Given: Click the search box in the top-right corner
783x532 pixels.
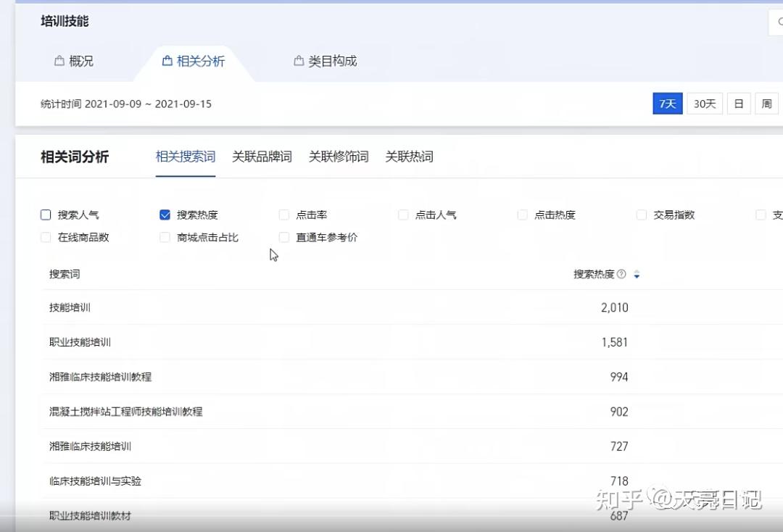Looking at the screenshot, I should pyautogui.click(x=776, y=22).
